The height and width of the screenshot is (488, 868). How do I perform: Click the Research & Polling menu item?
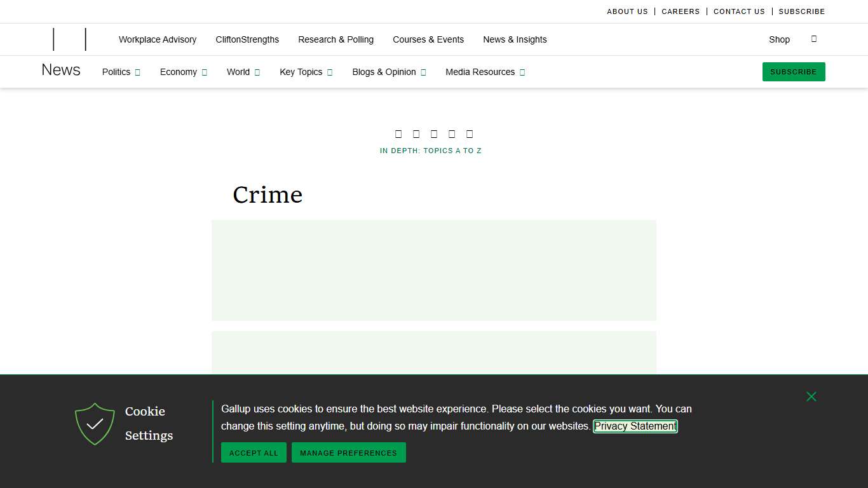[336, 39]
